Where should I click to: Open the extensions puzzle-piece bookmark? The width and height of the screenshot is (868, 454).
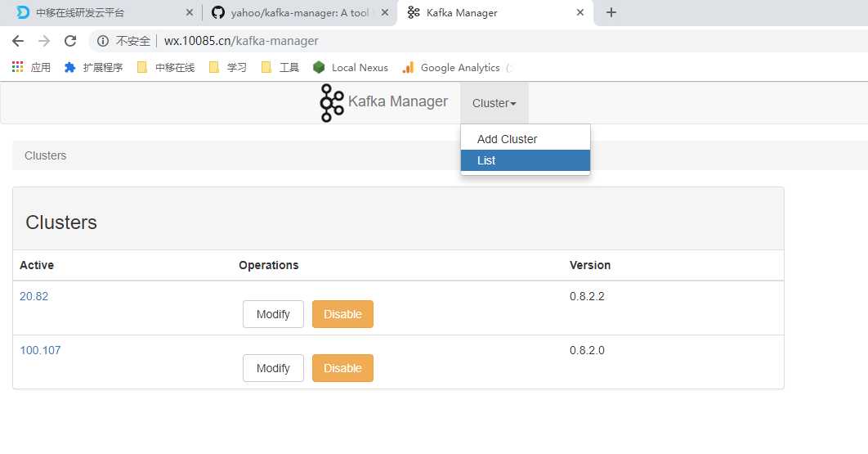pos(93,68)
